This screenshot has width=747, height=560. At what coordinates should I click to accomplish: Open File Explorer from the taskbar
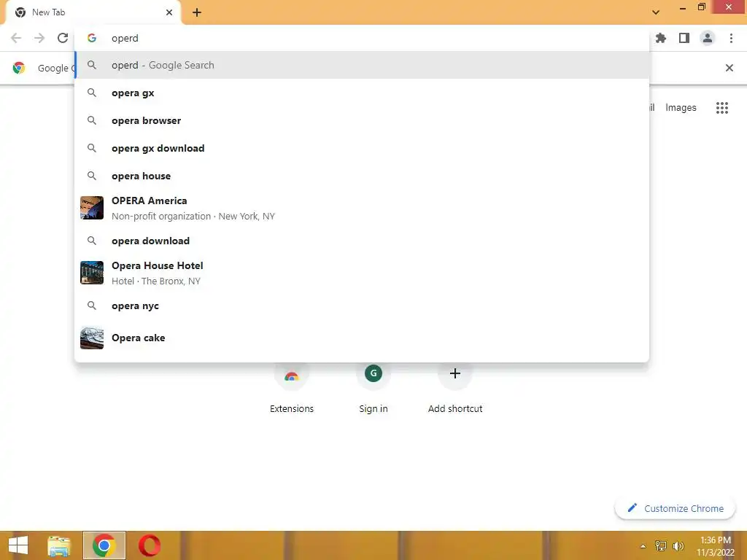pyautogui.click(x=59, y=545)
